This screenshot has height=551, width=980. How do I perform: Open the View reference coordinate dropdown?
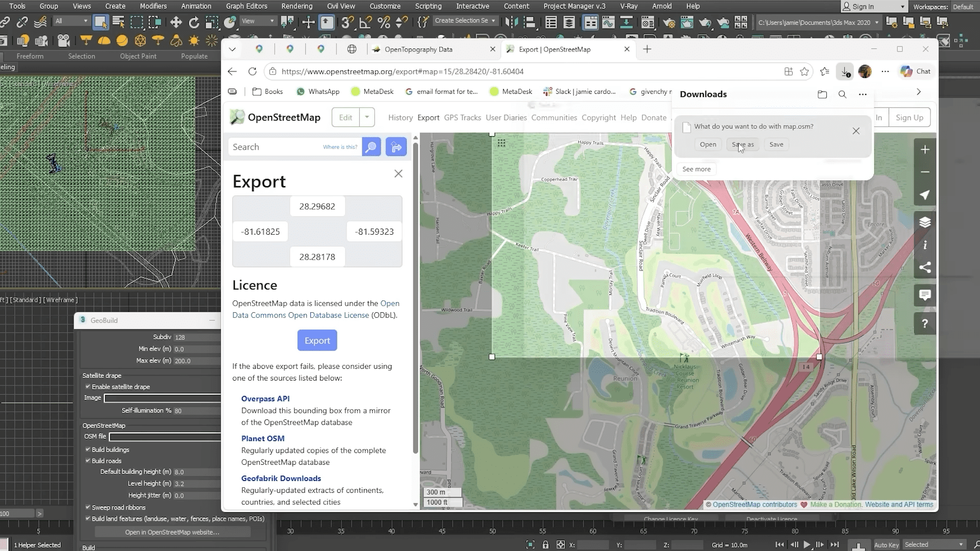(x=258, y=21)
